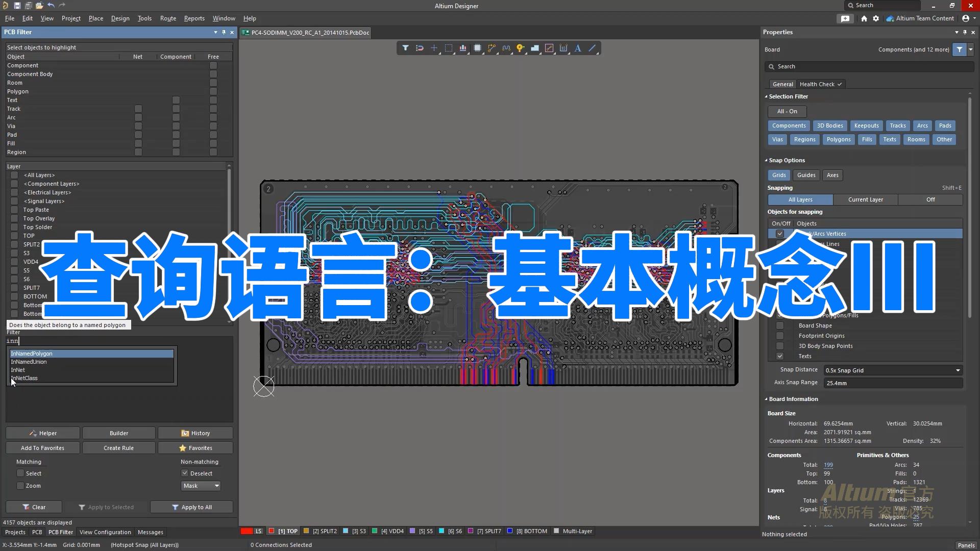Switch to the Health Check tab
The image size is (980, 551).
pos(817,84)
